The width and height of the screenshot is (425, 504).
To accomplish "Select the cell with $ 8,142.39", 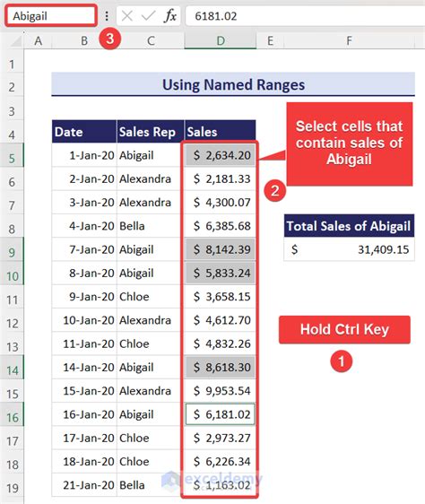I will pos(221,249).
